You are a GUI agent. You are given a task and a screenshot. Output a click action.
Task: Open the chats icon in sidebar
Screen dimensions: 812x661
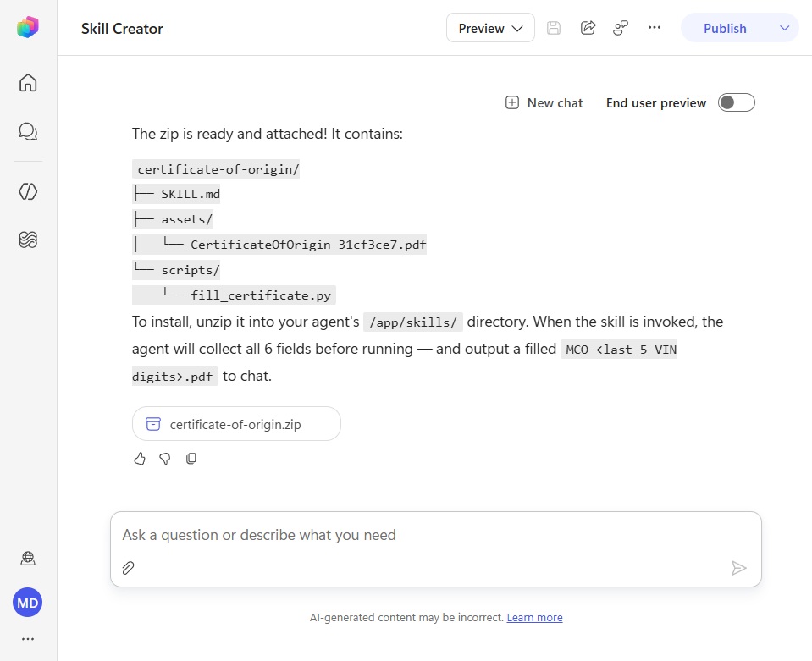(x=28, y=131)
